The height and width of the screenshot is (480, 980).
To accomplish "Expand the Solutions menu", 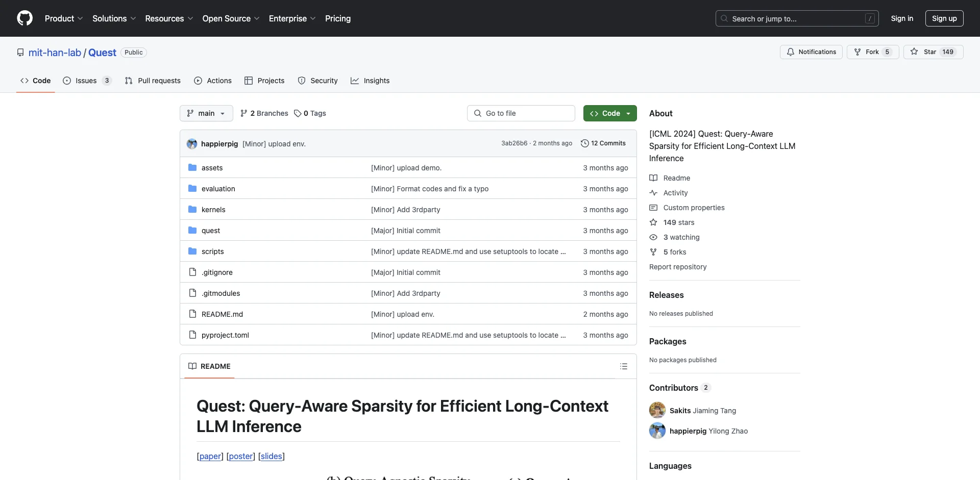I will click(x=114, y=18).
